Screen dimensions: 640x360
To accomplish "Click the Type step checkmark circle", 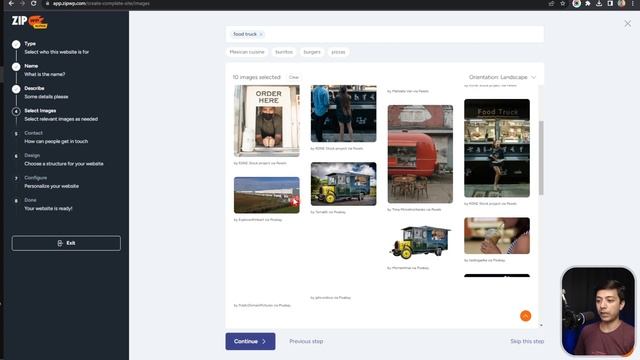I will tap(16, 44).
